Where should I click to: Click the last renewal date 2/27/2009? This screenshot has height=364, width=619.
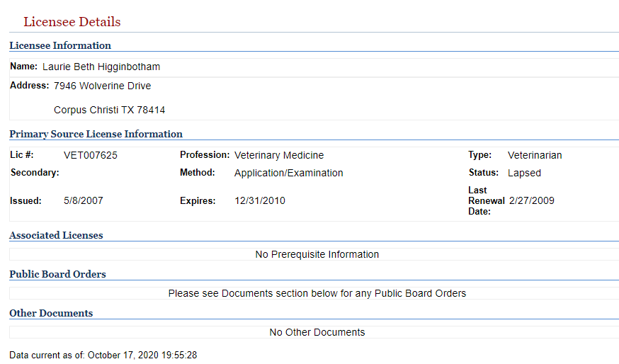[531, 200]
